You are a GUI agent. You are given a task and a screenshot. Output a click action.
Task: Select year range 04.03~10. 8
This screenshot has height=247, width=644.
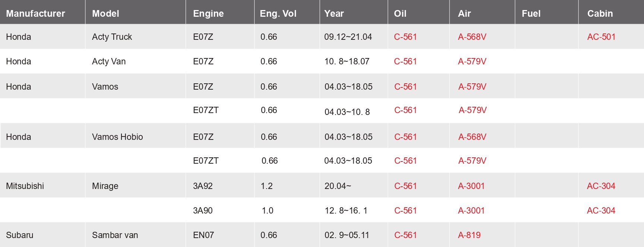point(347,112)
